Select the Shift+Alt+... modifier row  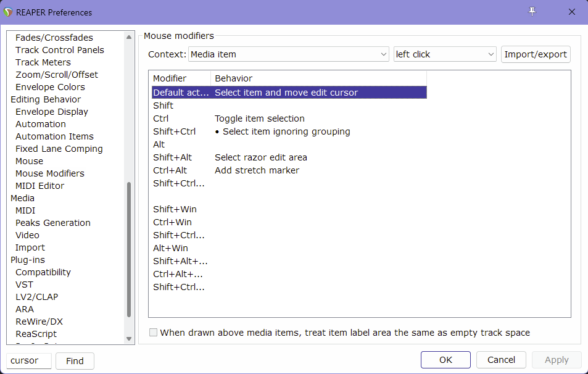(x=289, y=261)
